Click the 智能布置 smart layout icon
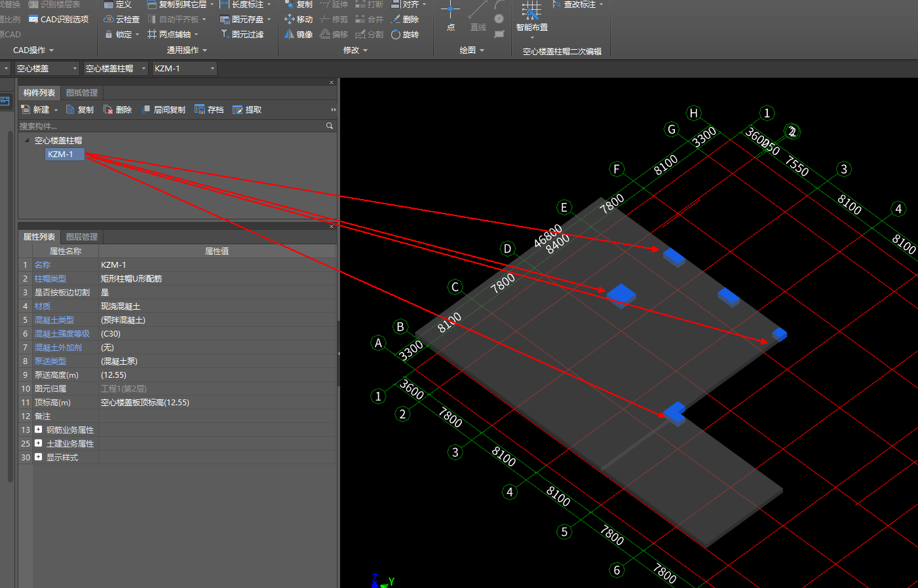This screenshot has height=588, width=918. click(531, 12)
